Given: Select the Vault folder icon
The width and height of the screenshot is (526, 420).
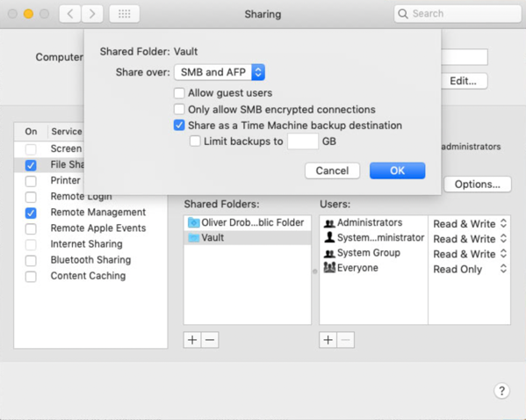Looking at the screenshot, I should coord(193,238).
